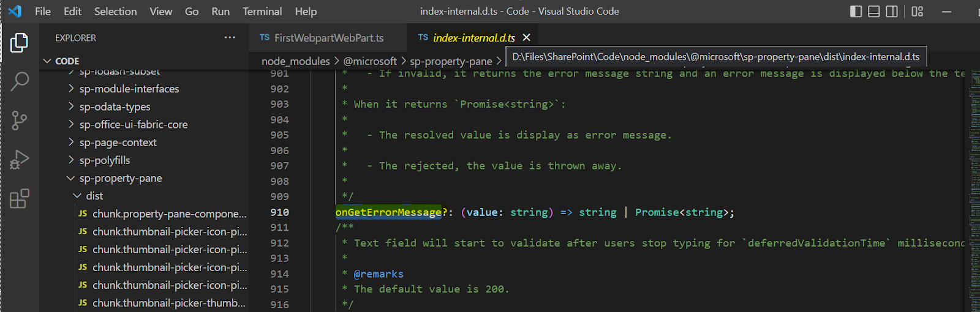Click node_modules breadcrumb segment

tap(296, 61)
